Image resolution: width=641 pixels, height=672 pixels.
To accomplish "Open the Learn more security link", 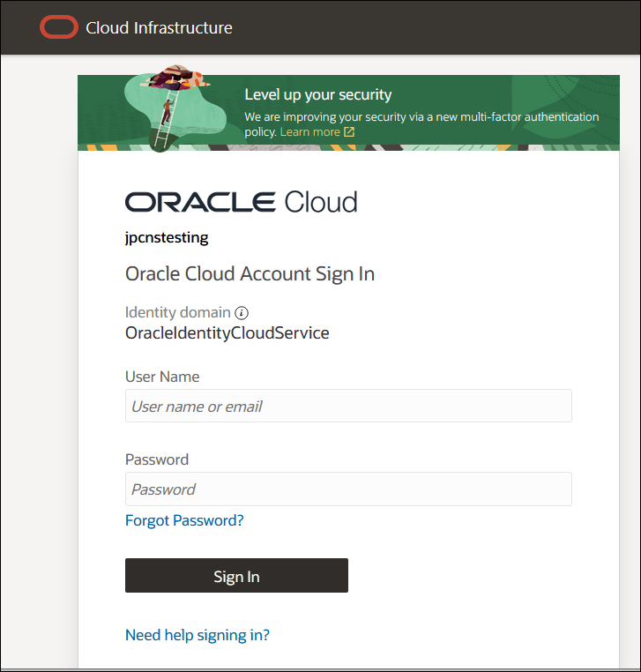I will tap(309, 131).
